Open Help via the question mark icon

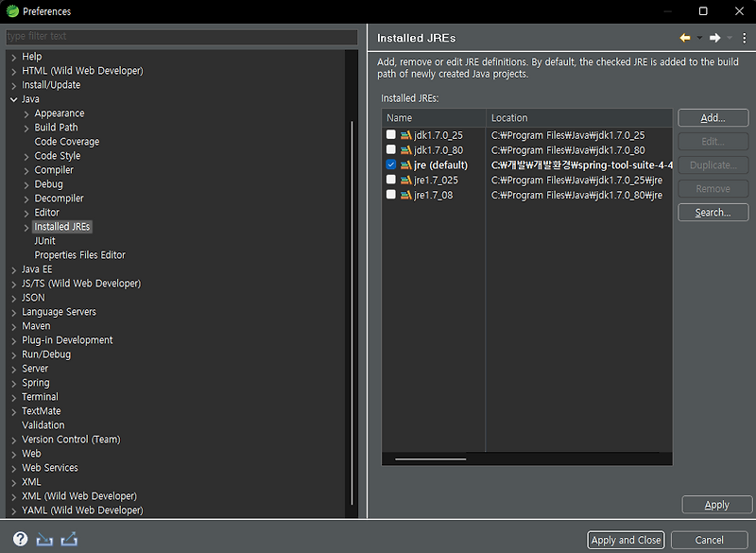point(20,539)
